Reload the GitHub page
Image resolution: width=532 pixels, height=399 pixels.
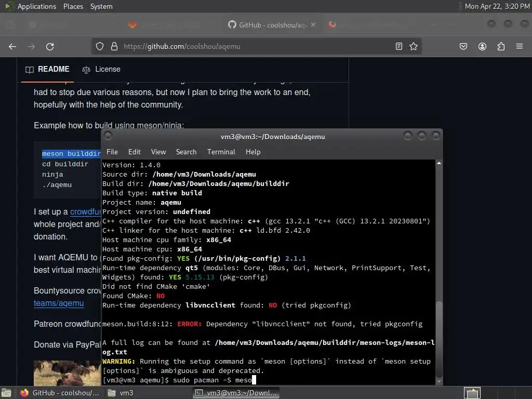click(50, 46)
